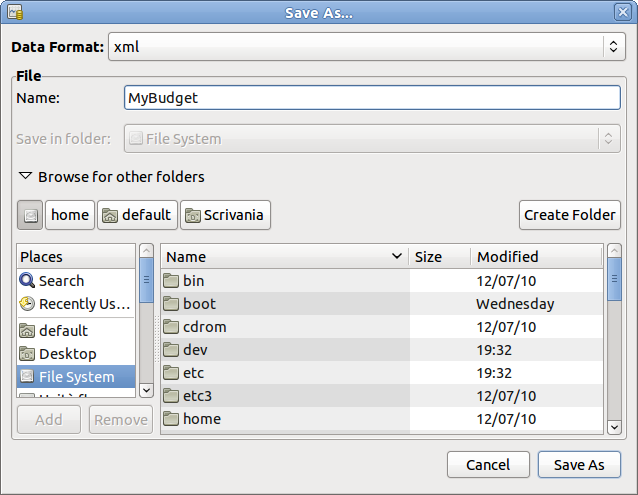The image size is (638, 495).
Task: Open the Data Format xml dropdown
Action: (366, 46)
